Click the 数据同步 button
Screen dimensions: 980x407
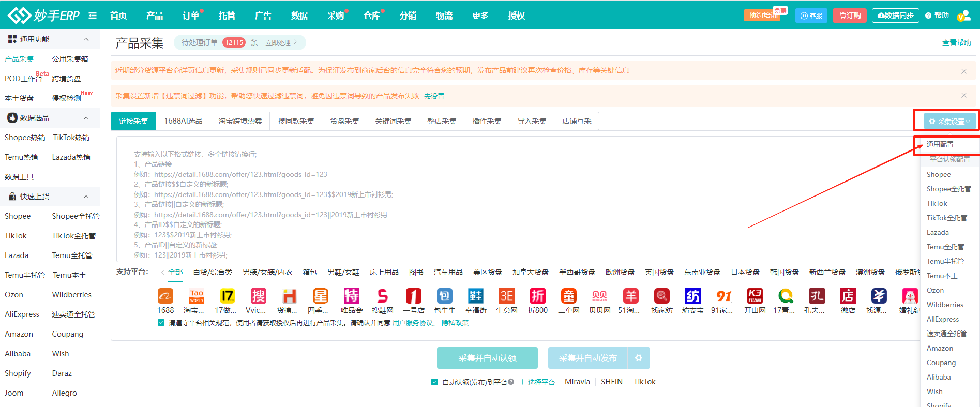[896, 16]
